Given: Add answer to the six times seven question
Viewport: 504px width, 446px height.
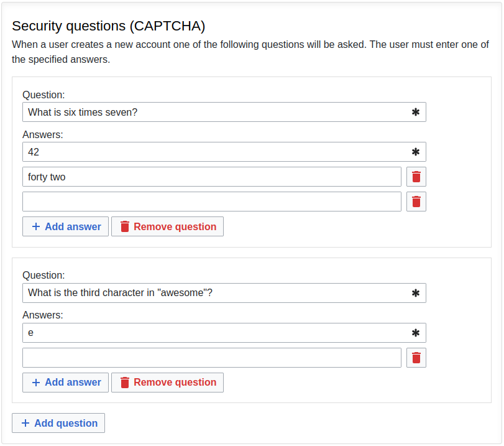Looking at the screenshot, I should point(66,226).
